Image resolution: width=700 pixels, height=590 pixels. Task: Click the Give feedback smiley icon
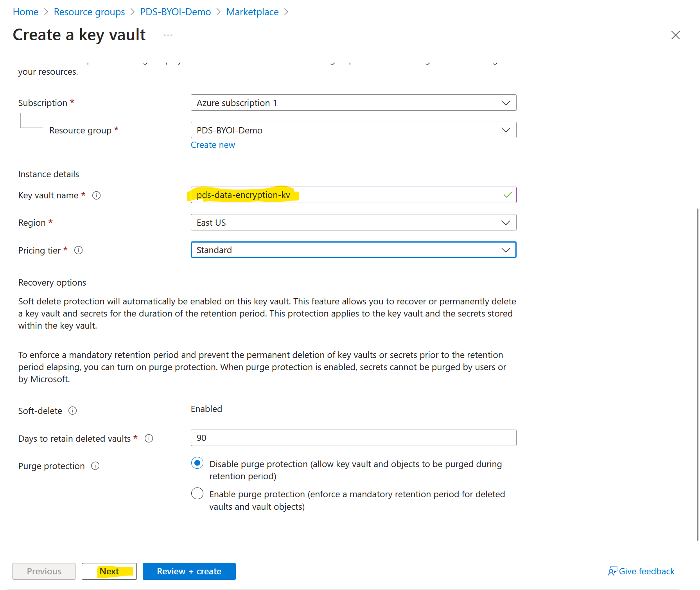coord(613,571)
